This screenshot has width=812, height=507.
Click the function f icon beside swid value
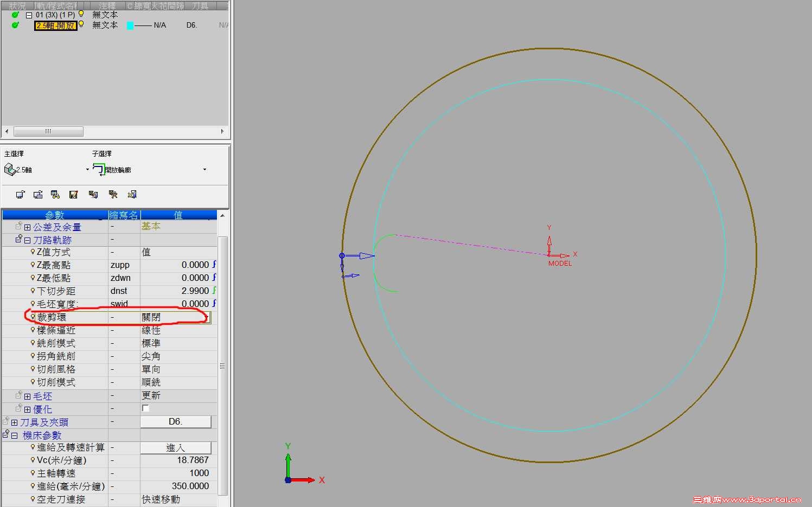click(x=214, y=303)
